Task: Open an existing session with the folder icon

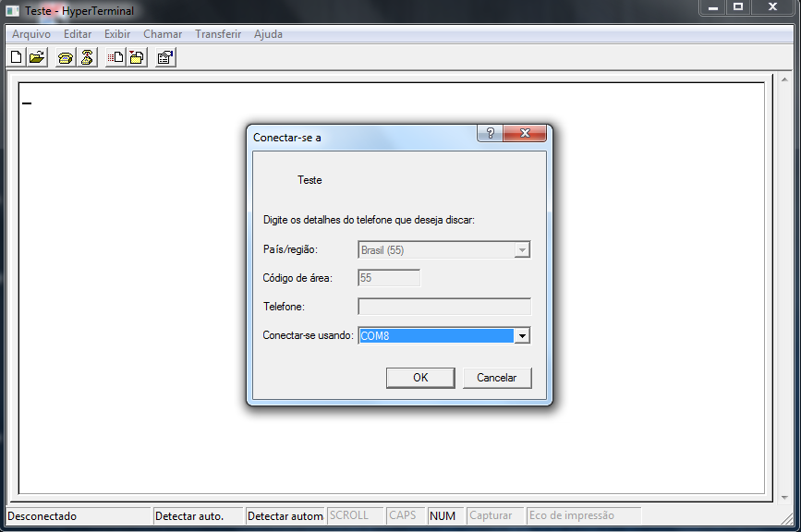Action: coord(37,57)
